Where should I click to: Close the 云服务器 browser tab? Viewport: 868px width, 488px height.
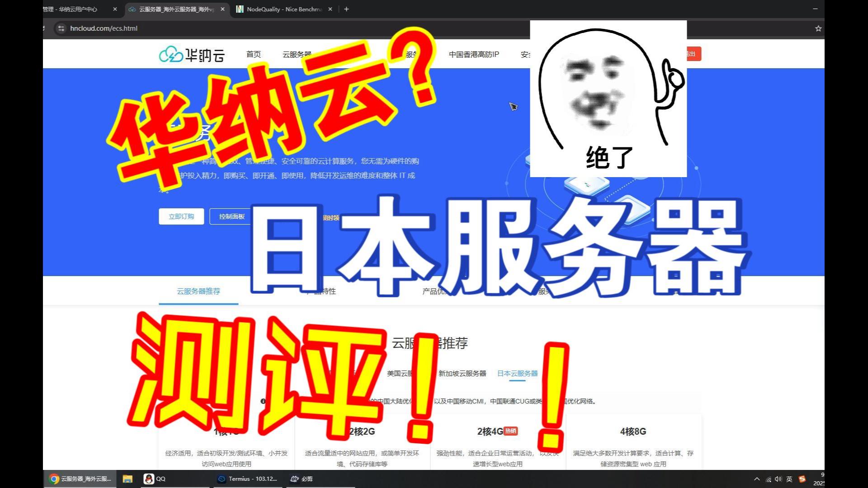click(222, 9)
